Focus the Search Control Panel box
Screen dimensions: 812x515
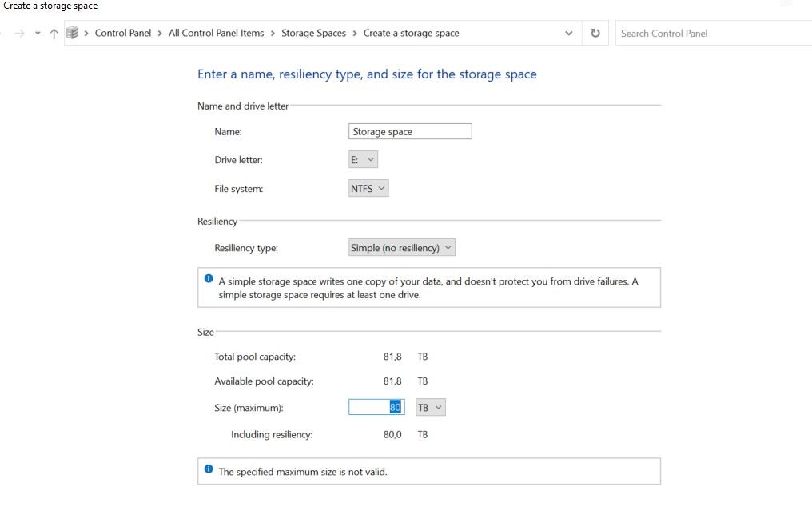(x=711, y=34)
